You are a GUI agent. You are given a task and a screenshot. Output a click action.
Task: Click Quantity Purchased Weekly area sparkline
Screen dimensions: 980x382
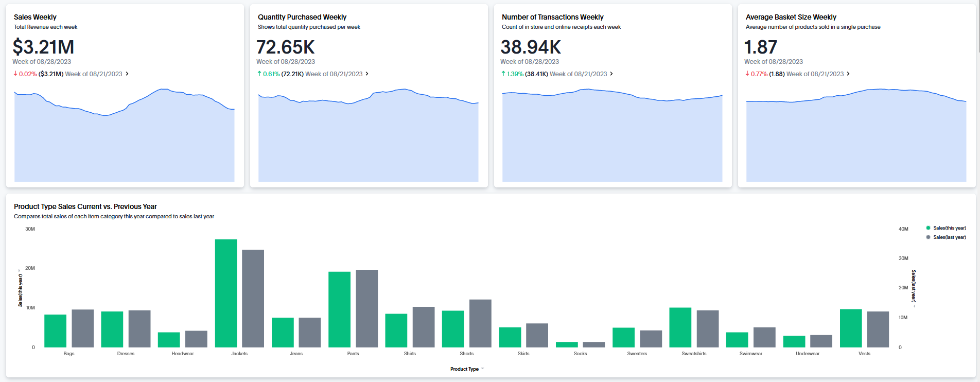point(369,135)
